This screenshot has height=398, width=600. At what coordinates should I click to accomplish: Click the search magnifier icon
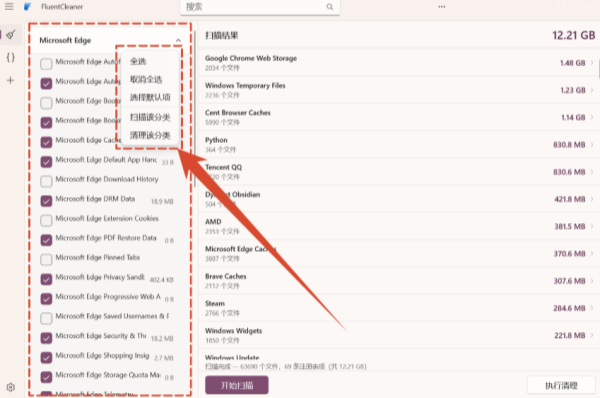(329, 7)
